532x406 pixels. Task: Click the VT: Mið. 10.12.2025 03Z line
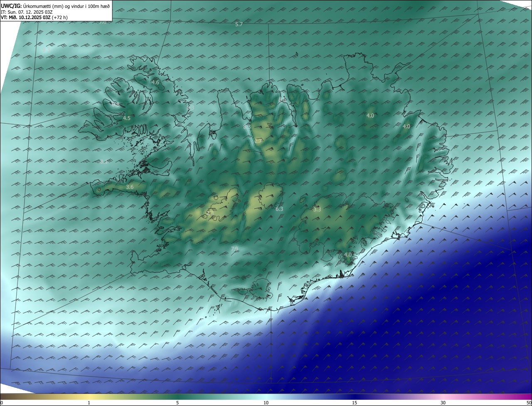click(x=34, y=17)
